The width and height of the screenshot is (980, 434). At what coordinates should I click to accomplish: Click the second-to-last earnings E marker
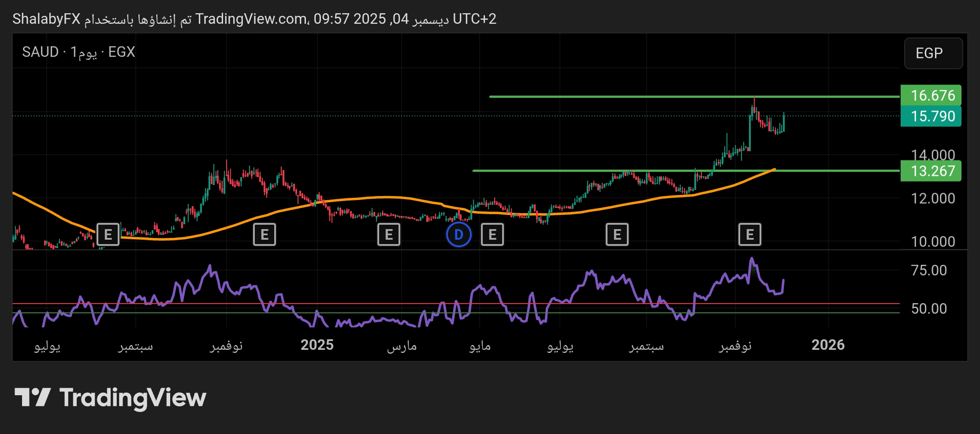pyautogui.click(x=617, y=234)
